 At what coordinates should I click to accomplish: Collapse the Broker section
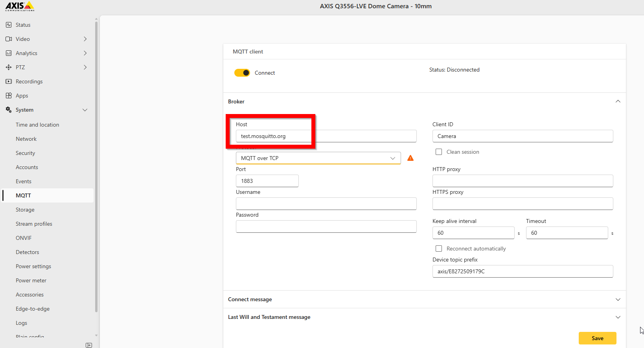[x=618, y=101]
